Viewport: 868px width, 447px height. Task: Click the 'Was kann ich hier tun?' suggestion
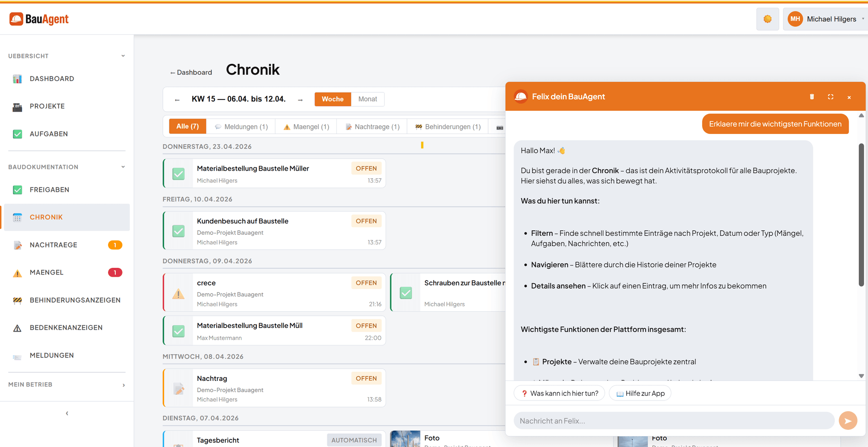[x=559, y=393]
